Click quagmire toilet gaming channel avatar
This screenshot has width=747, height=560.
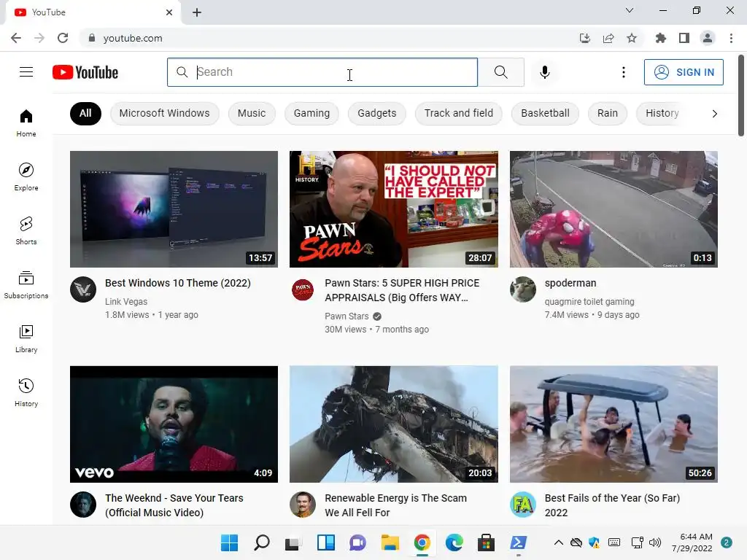tap(522, 289)
